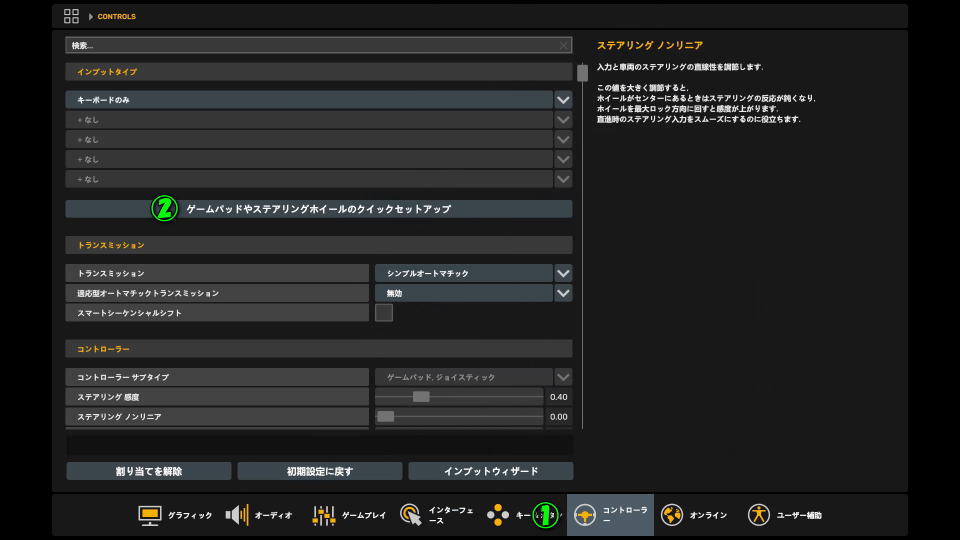The height and width of the screenshot is (540, 960).
Task: Open the シンプルオートマチック transmission dropdown
Action: point(563,273)
